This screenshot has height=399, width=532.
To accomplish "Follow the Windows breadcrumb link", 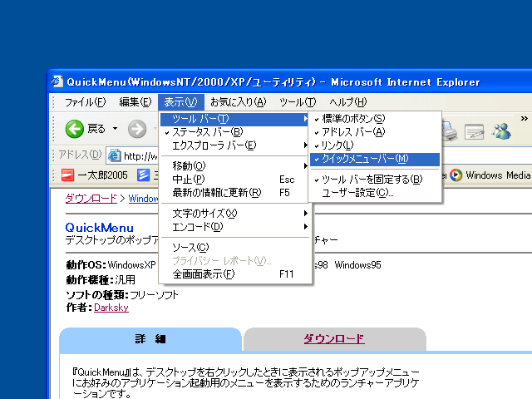I will [143, 199].
